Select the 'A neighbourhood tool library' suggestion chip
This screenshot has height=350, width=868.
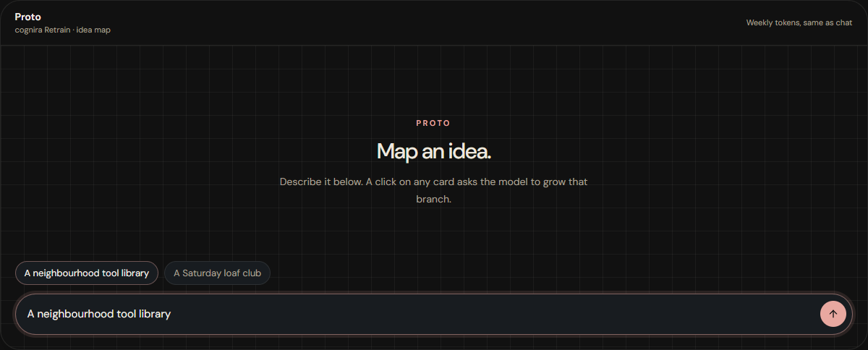pos(87,273)
